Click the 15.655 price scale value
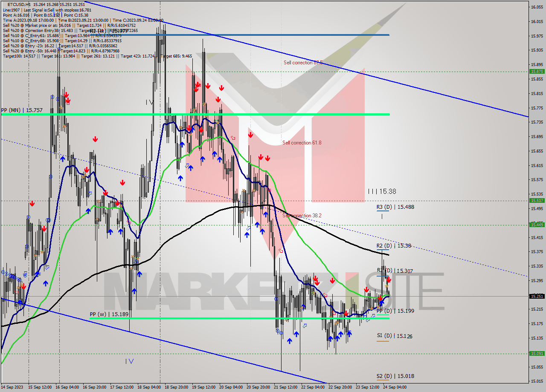Screen dimensions: 546x392 tap(537, 151)
